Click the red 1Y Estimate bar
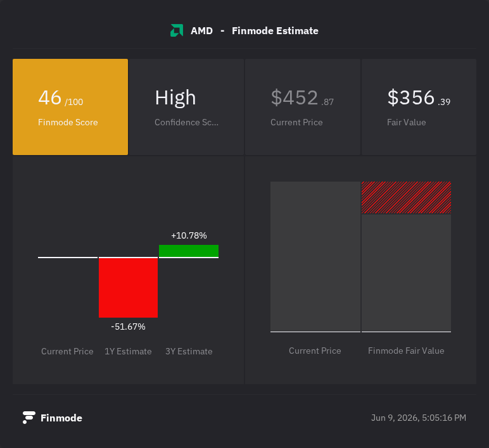The width and height of the screenshot is (489, 448). point(128,287)
